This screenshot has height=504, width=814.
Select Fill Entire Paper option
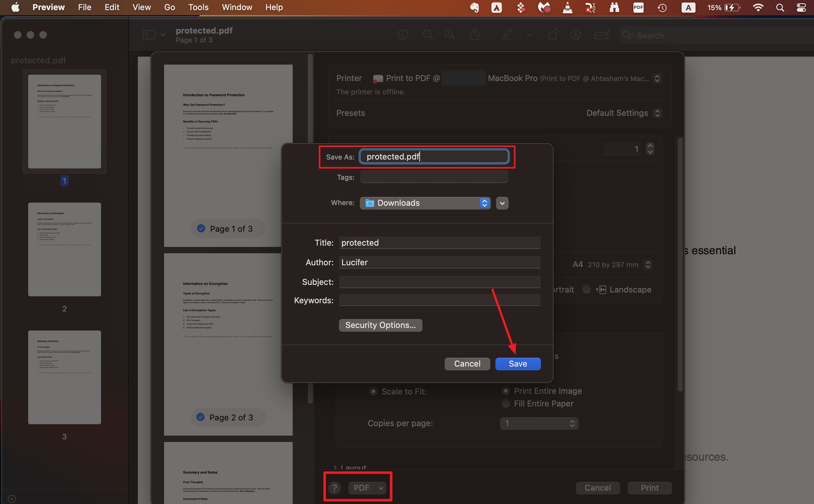[506, 403]
